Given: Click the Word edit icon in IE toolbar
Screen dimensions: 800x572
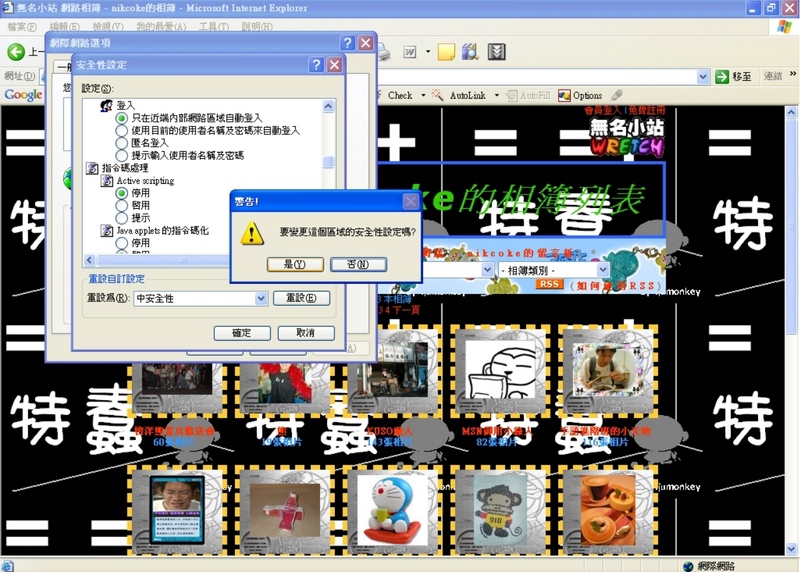Looking at the screenshot, I should pyautogui.click(x=410, y=52).
